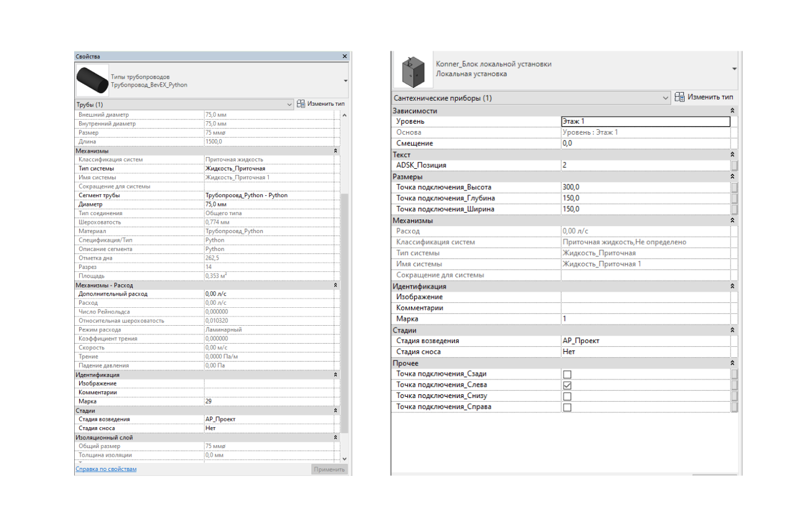Screen dimensions: 812x526
Task: Toggle Точка подключения_Справа checkbox
Action: (567, 407)
